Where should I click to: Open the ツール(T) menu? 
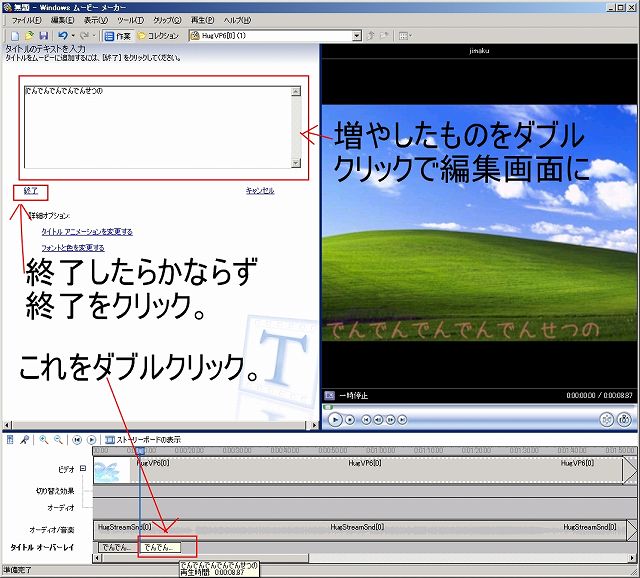(130, 20)
